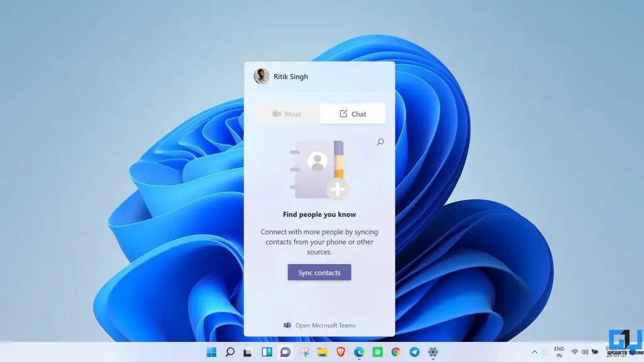Expand hidden icons in the system tray
The height and width of the screenshot is (362, 644).
coord(534,352)
